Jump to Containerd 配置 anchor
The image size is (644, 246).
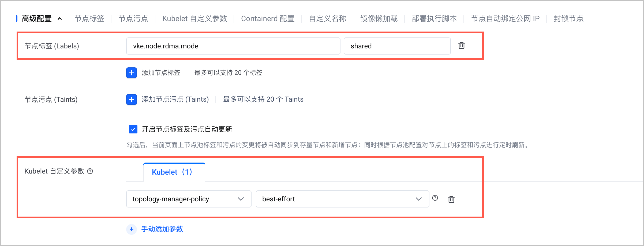click(268, 18)
